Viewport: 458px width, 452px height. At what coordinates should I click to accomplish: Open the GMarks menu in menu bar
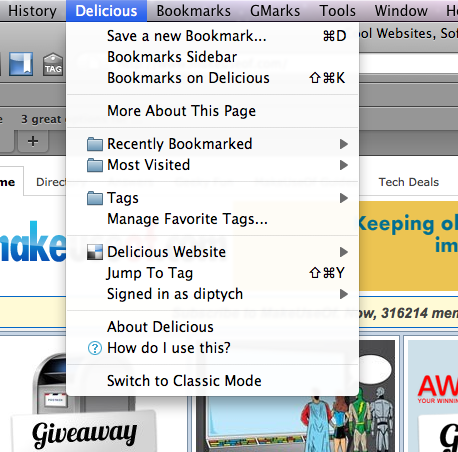coord(275,11)
